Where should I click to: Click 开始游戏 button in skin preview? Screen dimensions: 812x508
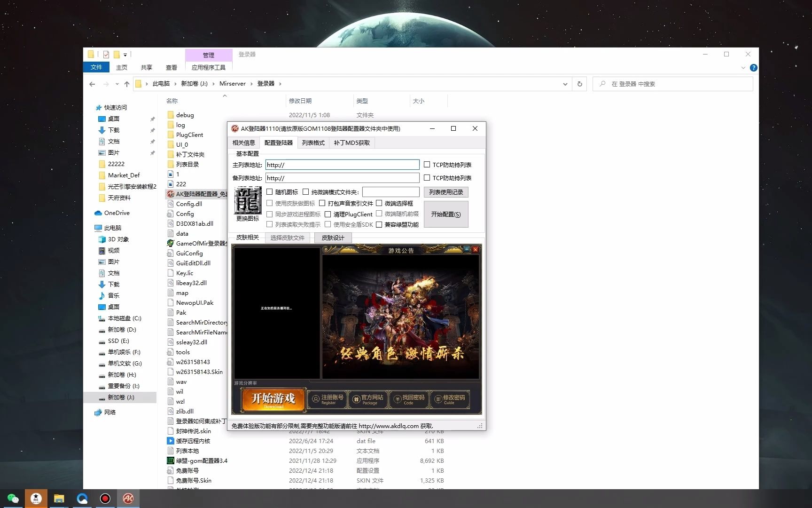(273, 399)
